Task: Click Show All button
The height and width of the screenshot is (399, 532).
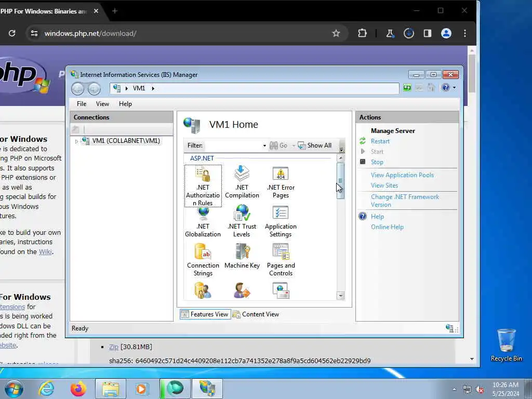Action: pyautogui.click(x=314, y=145)
